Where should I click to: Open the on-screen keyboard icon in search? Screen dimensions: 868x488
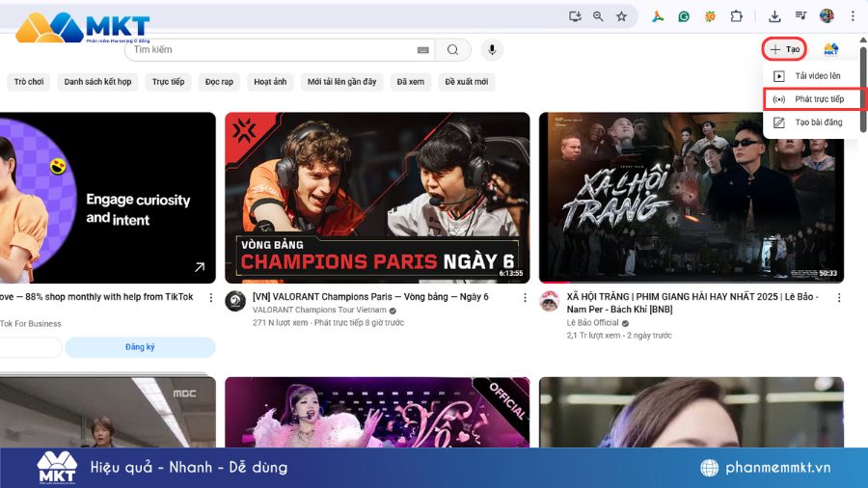pos(423,50)
